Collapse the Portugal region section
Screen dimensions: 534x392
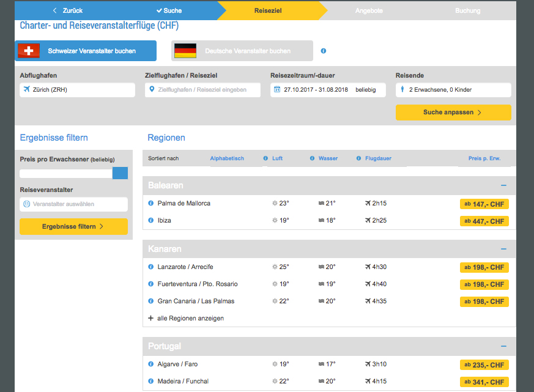tap(503, 346)
